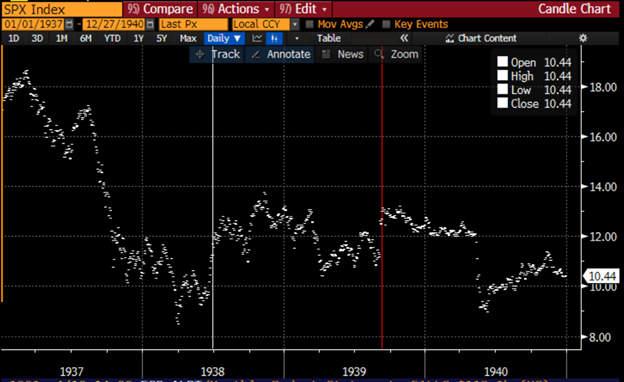624x382 pixels.
Task: Open the Daily periodicity dropdown
Action: click(x=224, y=38)
